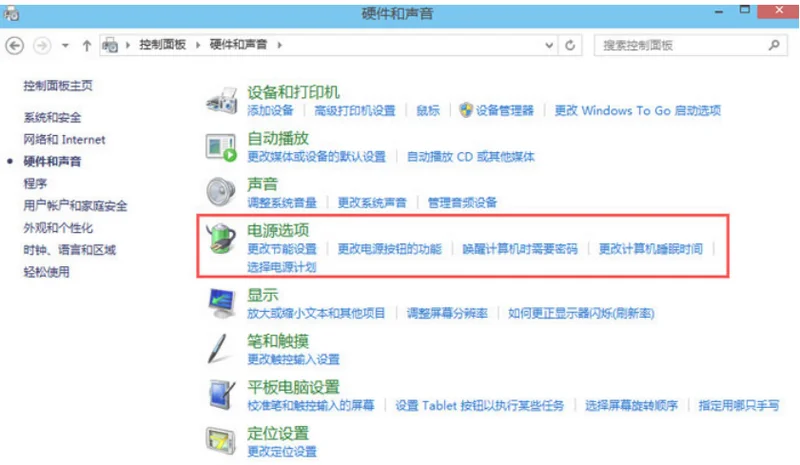Image resolution: width=800 pixels, height=465 pixels.
Task: Click the 更改系统声音 link
Action: point(372,203)
